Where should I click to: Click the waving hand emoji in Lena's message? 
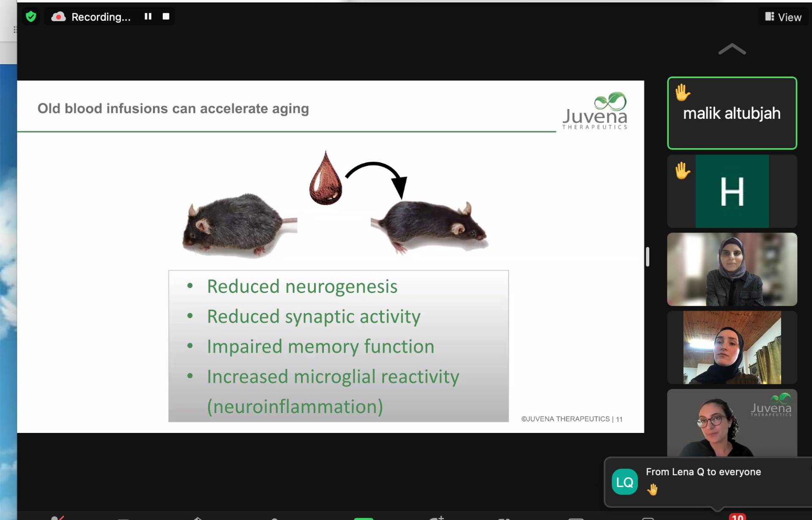click(652, 490)
